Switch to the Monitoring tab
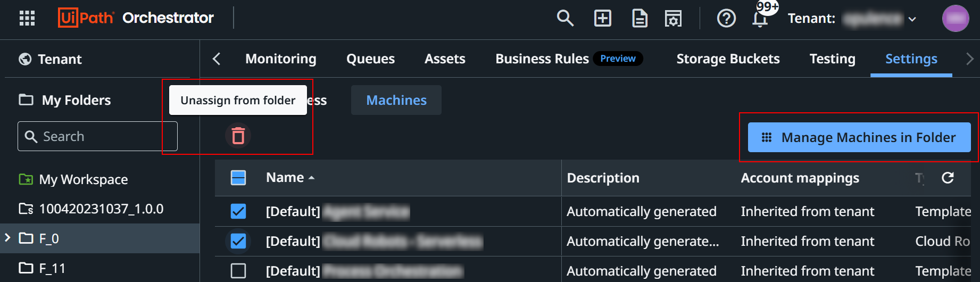980x282 pixels. click(x=281, y=59)
